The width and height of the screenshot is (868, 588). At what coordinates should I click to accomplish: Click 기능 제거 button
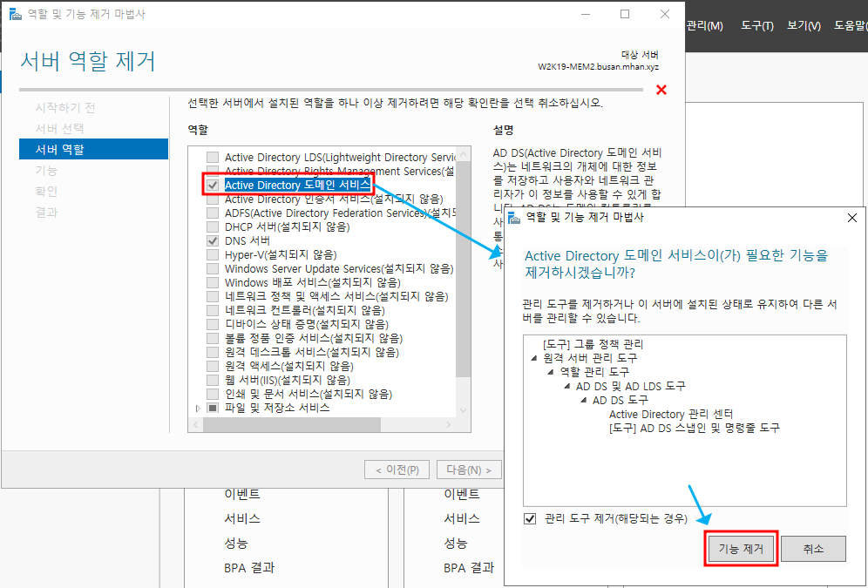(741, 549)
